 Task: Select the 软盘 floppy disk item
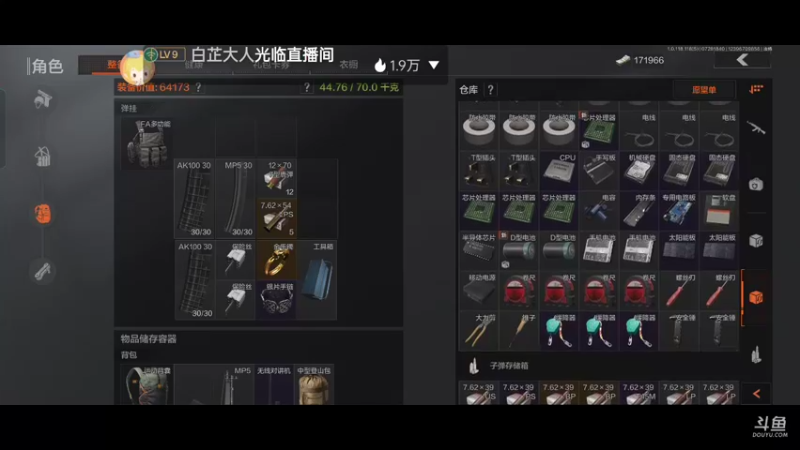click(x=718, y=211)
